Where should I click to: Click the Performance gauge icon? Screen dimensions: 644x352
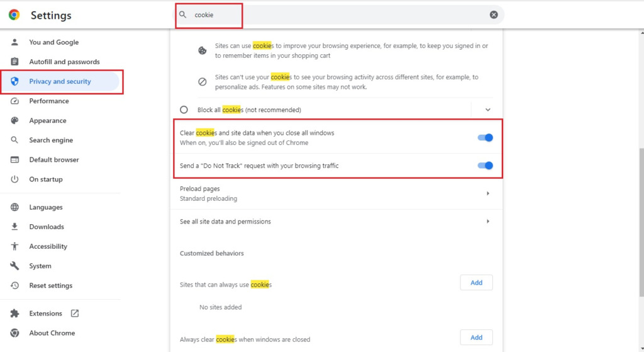coord(14,101)
